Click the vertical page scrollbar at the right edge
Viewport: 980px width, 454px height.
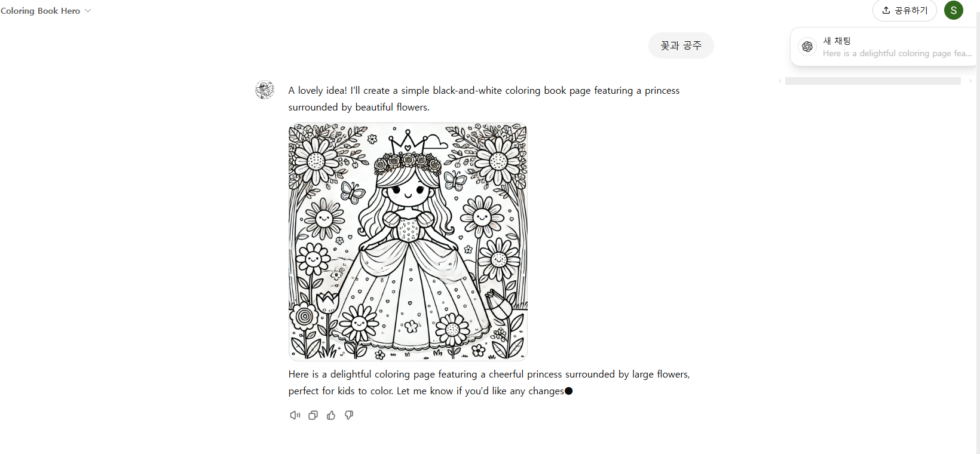pyautogui.click(x=978, y=233)
